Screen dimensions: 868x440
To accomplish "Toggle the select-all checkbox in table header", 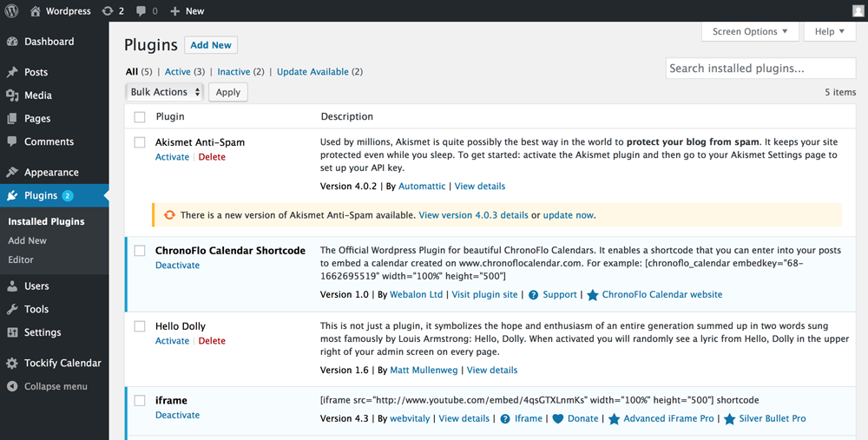I will [140, 117].
